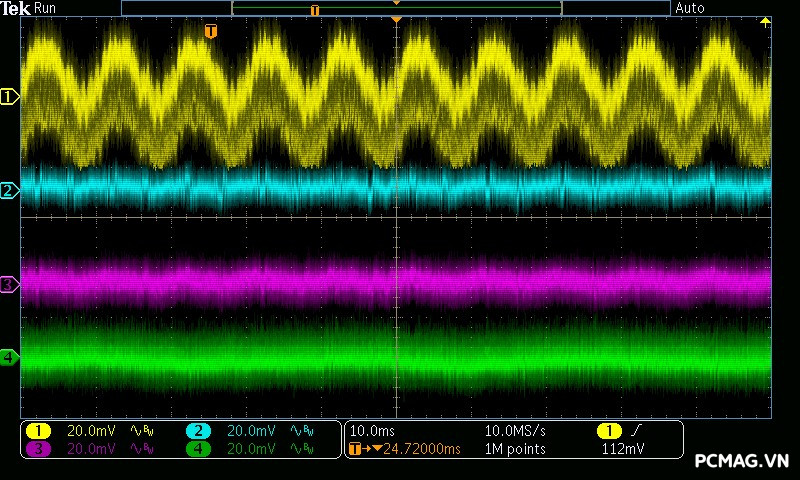Click the Tek logo in the top-left corner
800x480 pixels.
tap(16, 8)
